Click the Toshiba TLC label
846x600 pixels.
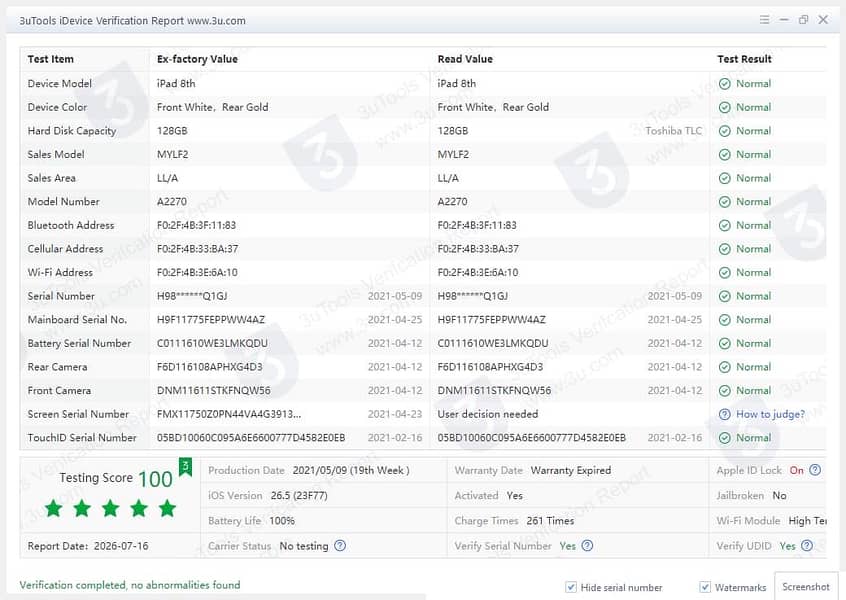[x=673, y=131]
